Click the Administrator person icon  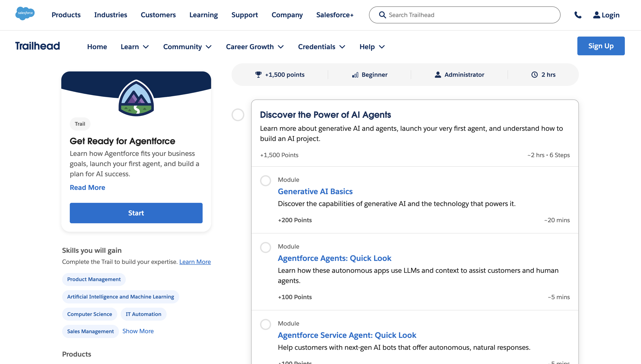pos(438,75)
